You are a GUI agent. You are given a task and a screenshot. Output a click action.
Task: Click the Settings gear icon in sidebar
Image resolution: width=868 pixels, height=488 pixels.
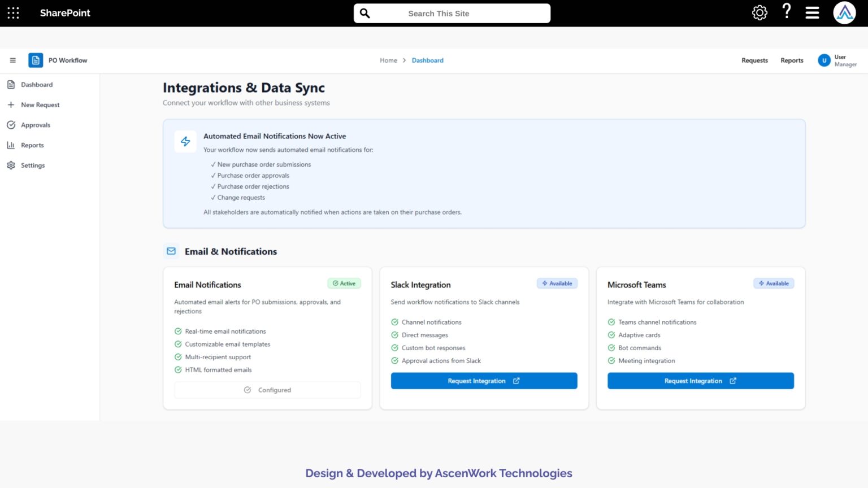point(11,165)
